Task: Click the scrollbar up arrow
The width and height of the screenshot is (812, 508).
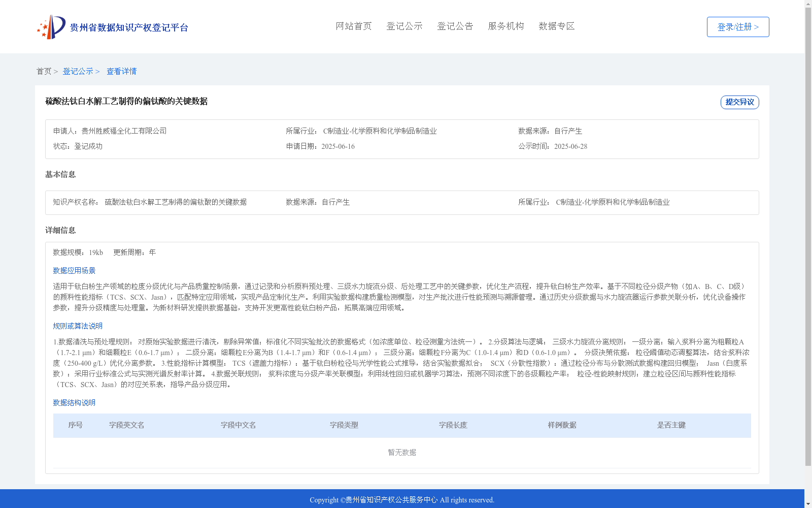Action: (808, 4)
